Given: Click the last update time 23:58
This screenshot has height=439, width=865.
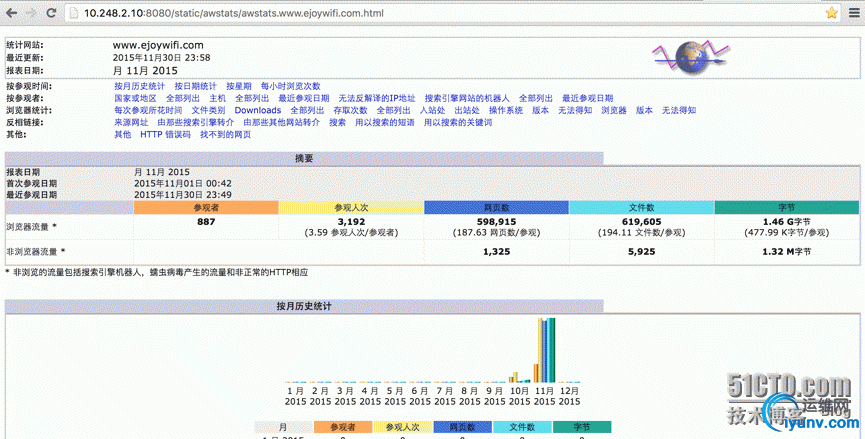Looking at the screenshot, I should 199,57.
